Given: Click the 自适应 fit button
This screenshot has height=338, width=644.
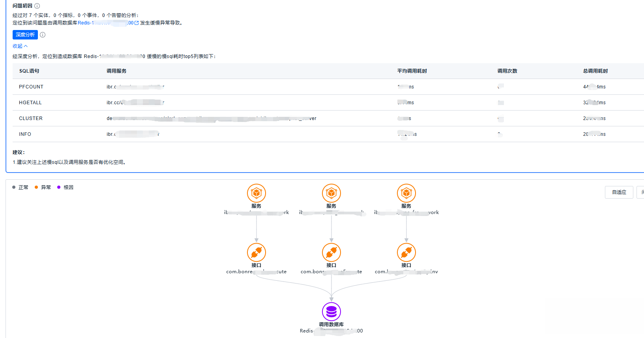Looking at the screenshot, I should 619,192.
